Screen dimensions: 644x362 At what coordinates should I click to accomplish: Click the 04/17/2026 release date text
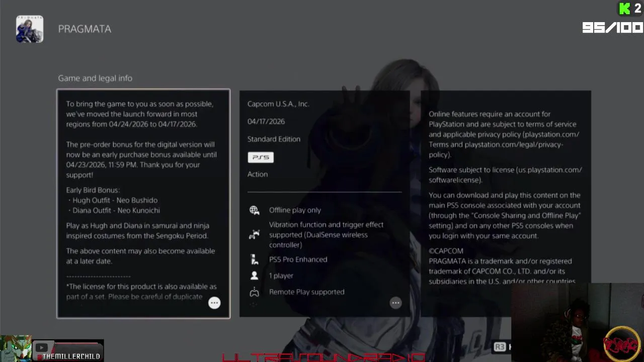[x=266, y=122]
